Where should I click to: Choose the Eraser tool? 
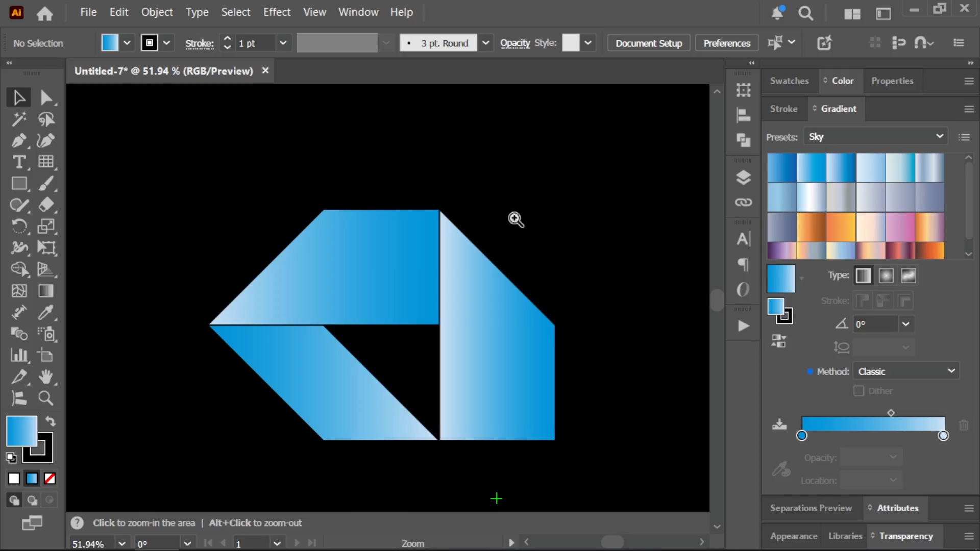pos(46,205)
